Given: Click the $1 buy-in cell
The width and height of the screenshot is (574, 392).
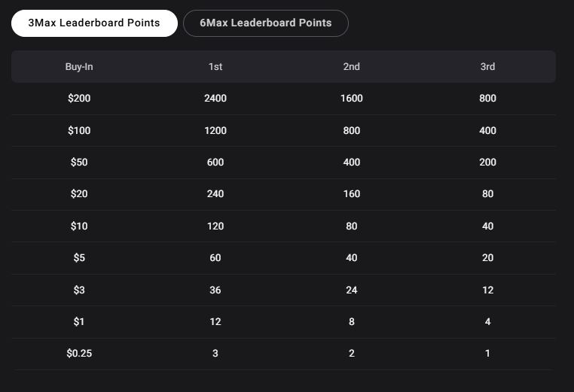Looking at the screenshot, I should coord(79,321).
